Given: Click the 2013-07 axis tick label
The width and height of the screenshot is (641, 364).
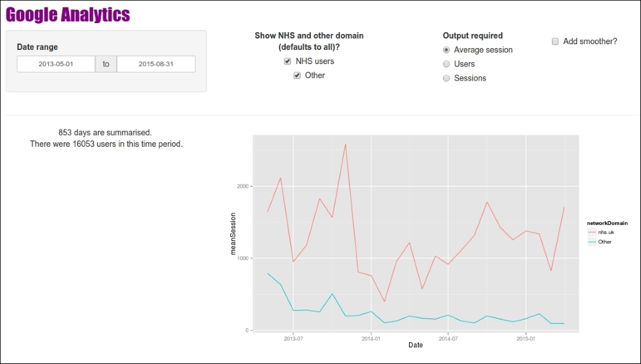Looking at the screenshot, I should pos(293,338).
